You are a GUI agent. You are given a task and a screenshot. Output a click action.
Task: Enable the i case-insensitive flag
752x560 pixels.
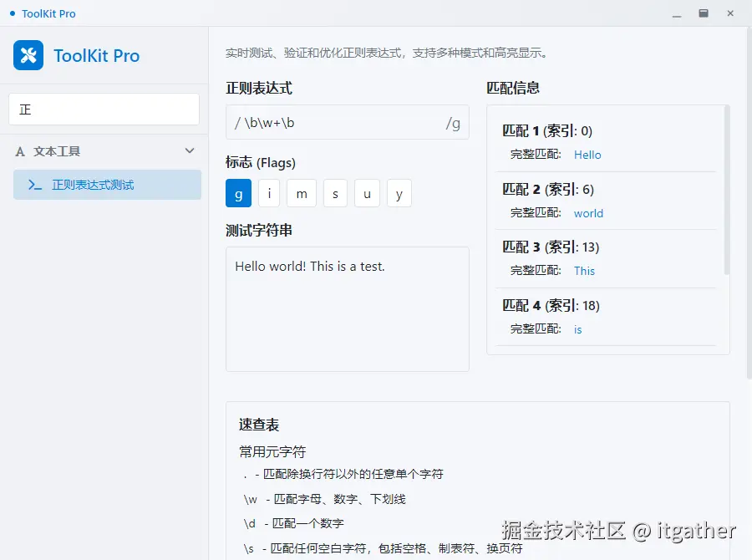(269, 193)
